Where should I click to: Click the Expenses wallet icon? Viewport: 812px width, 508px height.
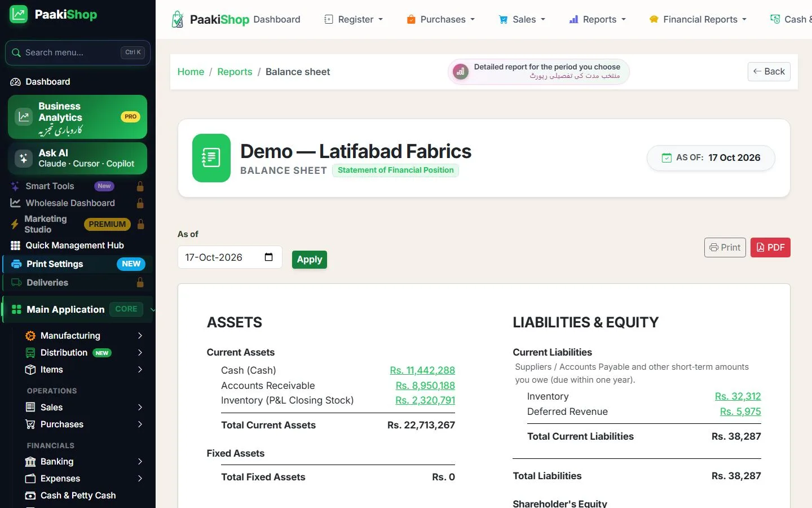pos(30,479)
